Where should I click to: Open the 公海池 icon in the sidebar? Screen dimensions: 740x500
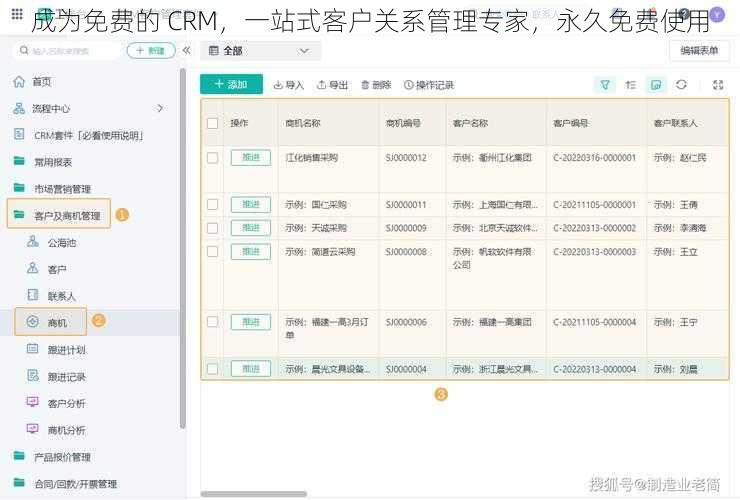coord(33,242)
